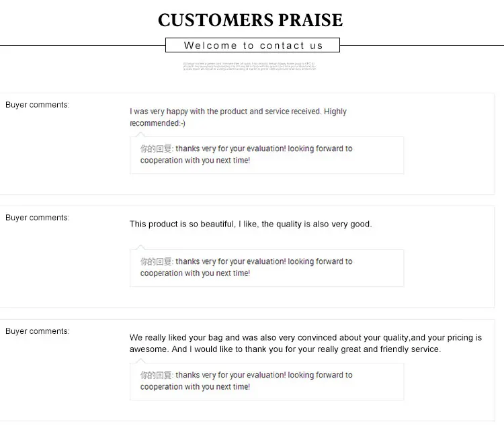Click the 你的回复 label in the first reply
This screenshot has height=434, width=504.
point(156,148)
